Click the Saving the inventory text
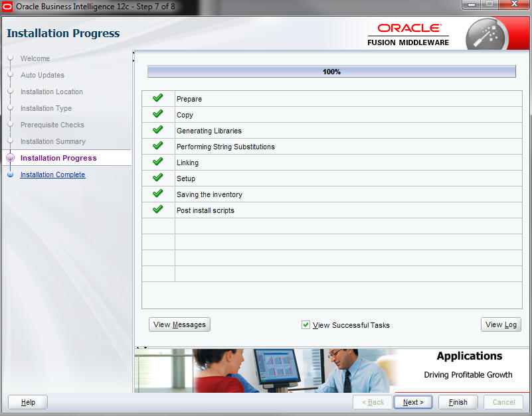Viewport: 532px width, 416px height. [209, 194]
